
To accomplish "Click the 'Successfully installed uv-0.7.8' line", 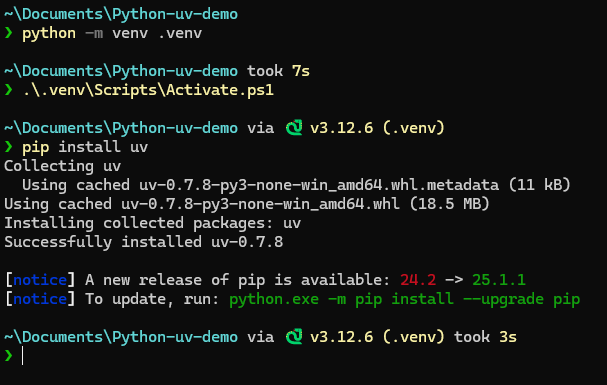I will tap(144, 242).
